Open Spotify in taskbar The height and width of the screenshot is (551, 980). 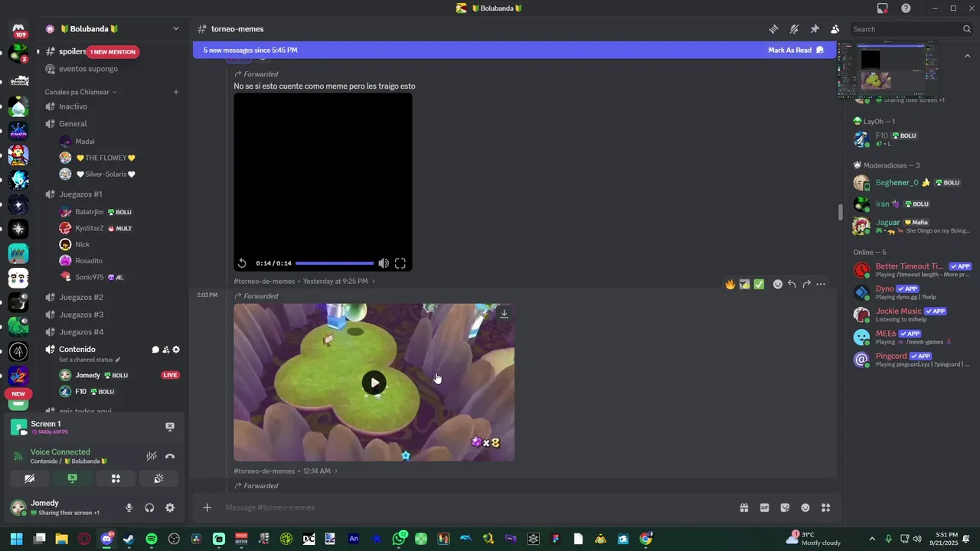coord(151,539)
